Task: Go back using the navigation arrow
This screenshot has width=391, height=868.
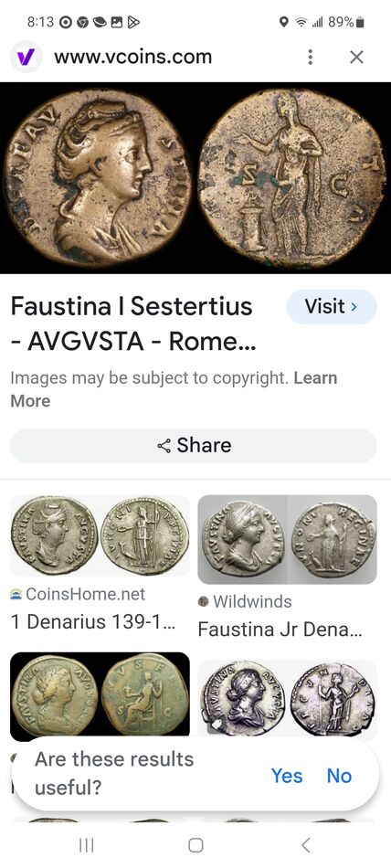Action: [305, 845]
